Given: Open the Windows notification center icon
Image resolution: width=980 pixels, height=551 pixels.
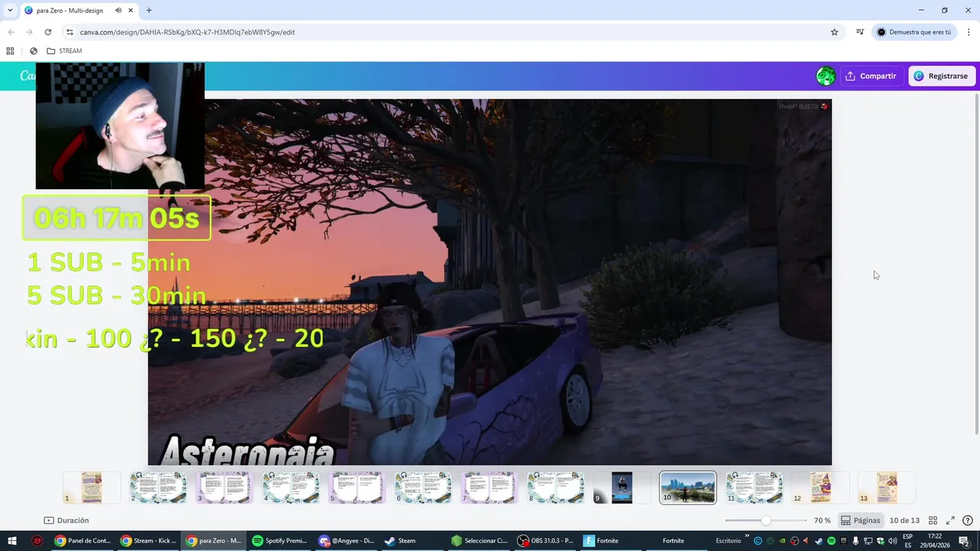Looking at the screenshot, I should point(964,541).
